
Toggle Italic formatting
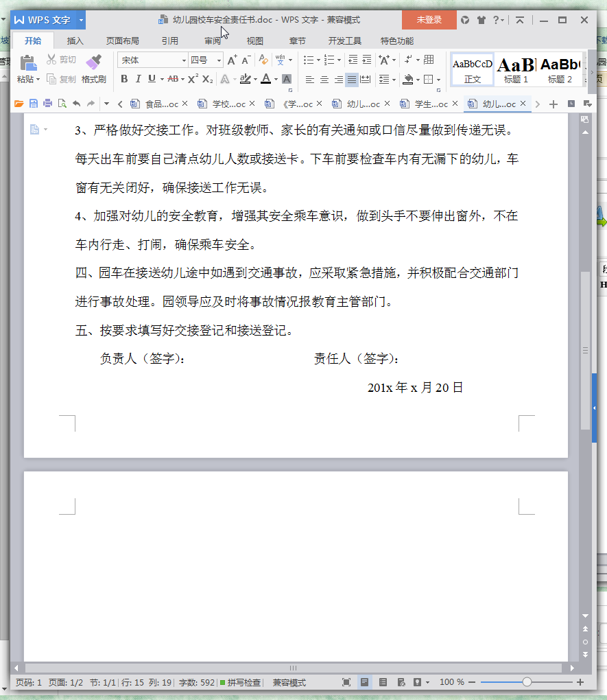click(x=138, y=79)
